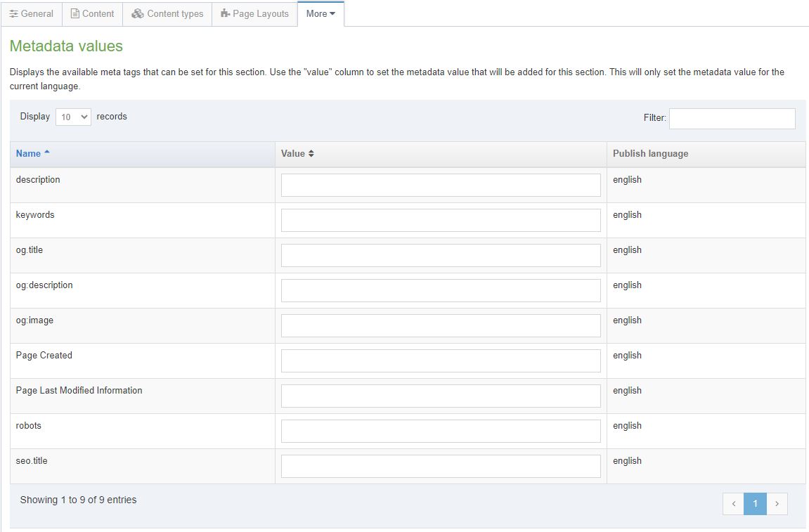809x532 pixels.
Task: Select page 1 in the pagination
Action: click(755, 504)
